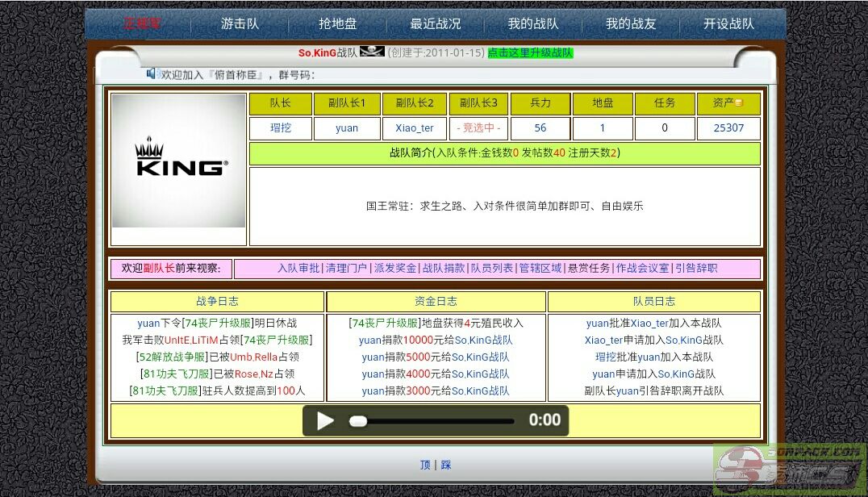Click the 派发奖金 link
Image resolution: width=868 pixels, height=497 pixels.
point(395,268)
